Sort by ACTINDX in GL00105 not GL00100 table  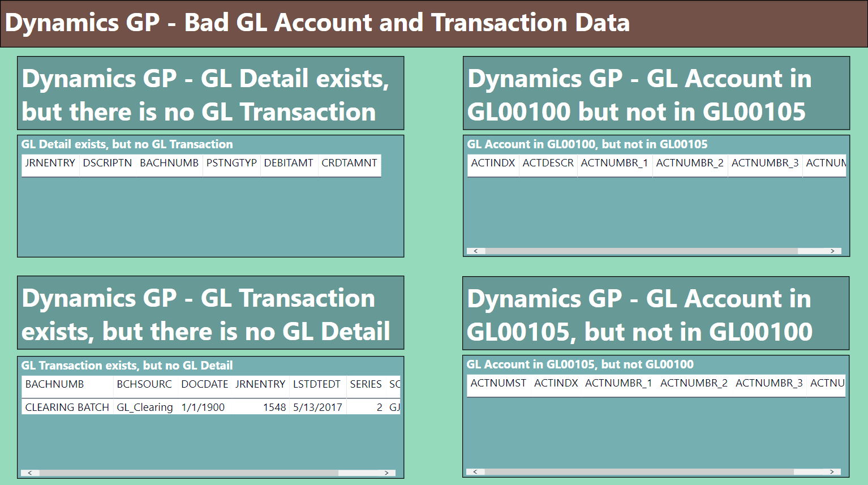pyautogui.click(x=556, y=383)
